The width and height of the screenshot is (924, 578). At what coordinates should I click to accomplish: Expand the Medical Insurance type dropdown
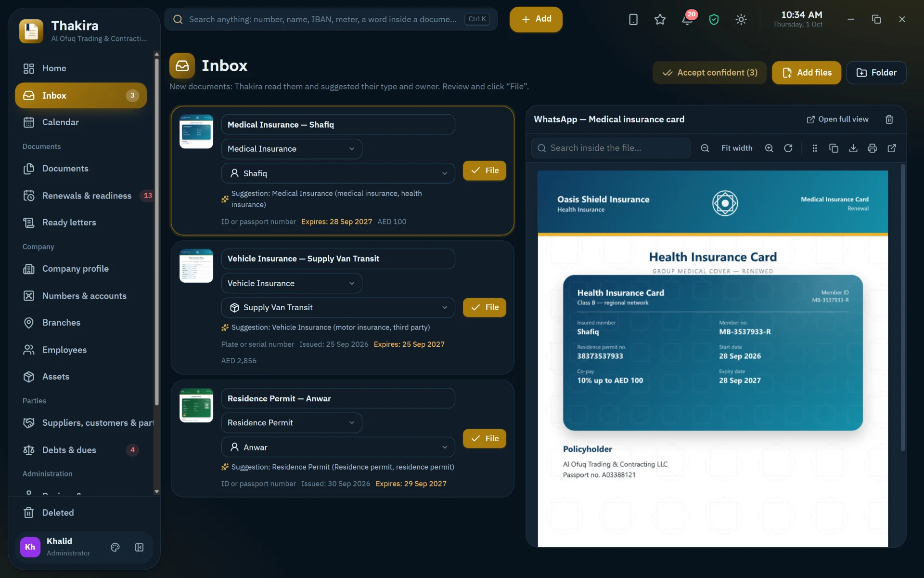292,149
